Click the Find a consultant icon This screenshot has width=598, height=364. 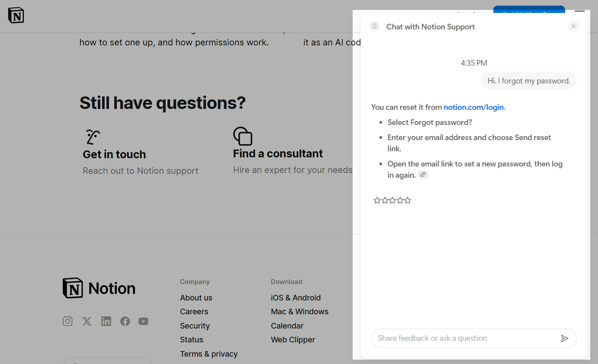(243, 136)
